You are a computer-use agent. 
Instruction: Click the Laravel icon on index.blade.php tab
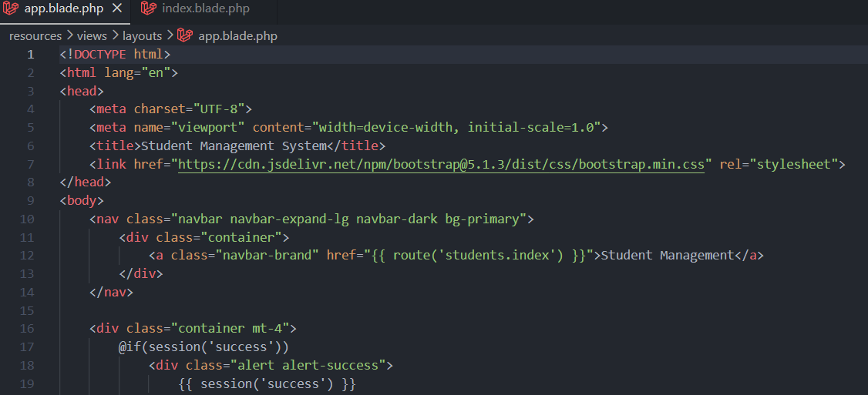(x=148, y=8)
